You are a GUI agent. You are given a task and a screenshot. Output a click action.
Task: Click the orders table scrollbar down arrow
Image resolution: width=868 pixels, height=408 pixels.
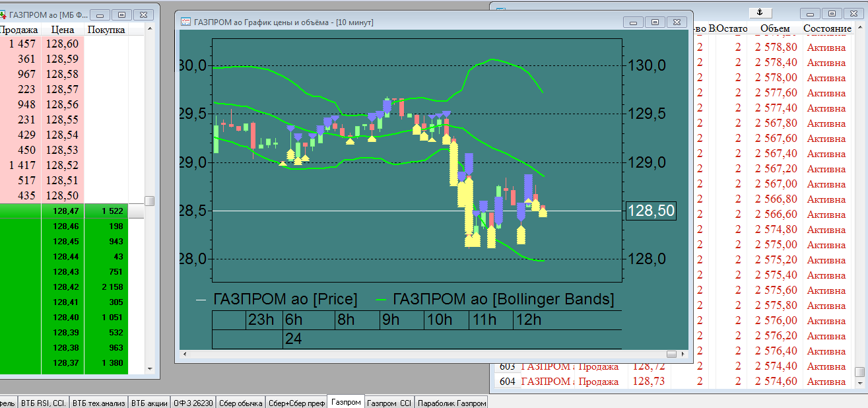click(x=859, y=383)
